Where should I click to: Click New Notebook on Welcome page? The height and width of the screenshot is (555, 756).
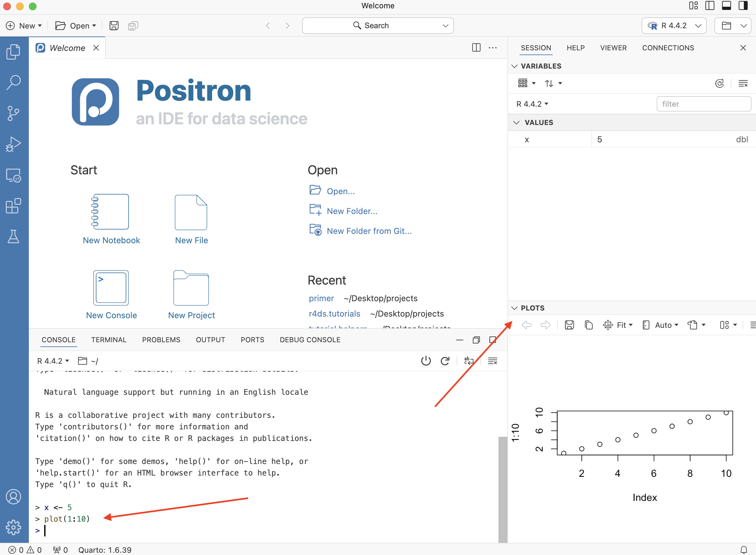click(111, 219)
